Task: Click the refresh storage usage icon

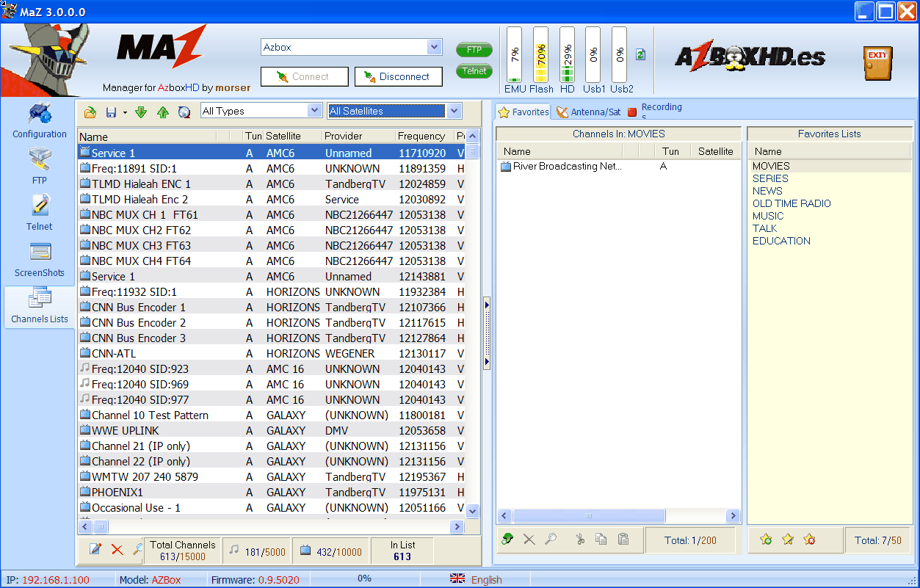Action: click(641, 55)
